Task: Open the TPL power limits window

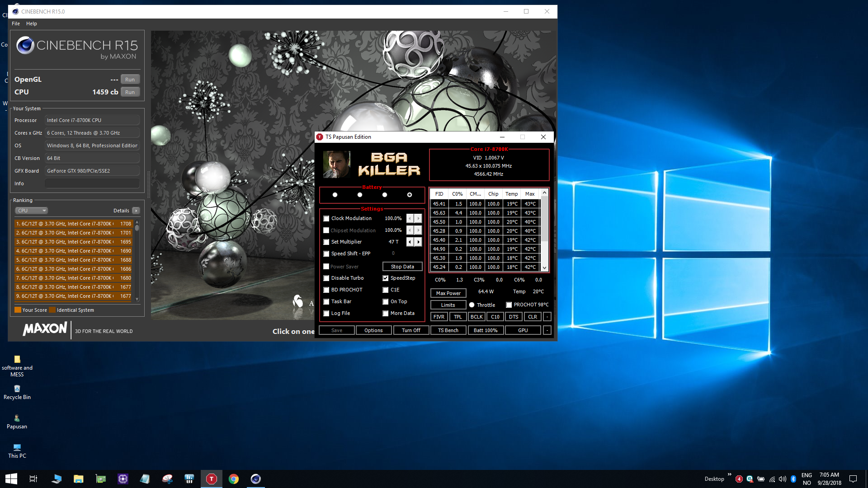Action: 458,317
